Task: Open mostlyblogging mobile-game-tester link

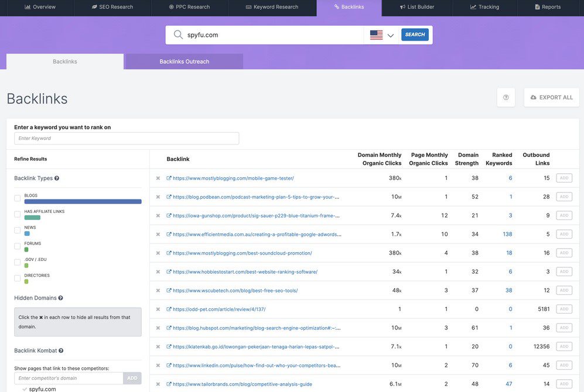Action: click(233, 178)
